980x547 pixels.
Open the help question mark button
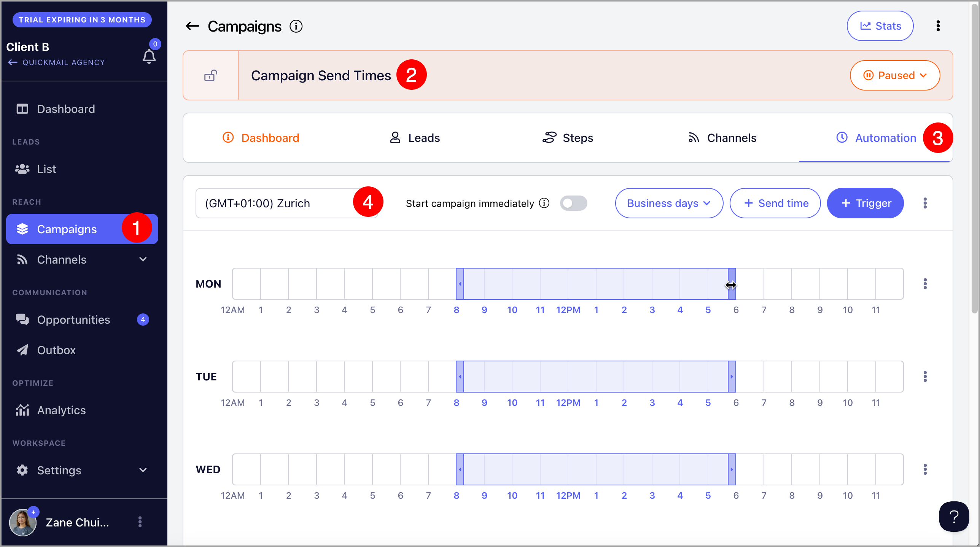point(954,517)
